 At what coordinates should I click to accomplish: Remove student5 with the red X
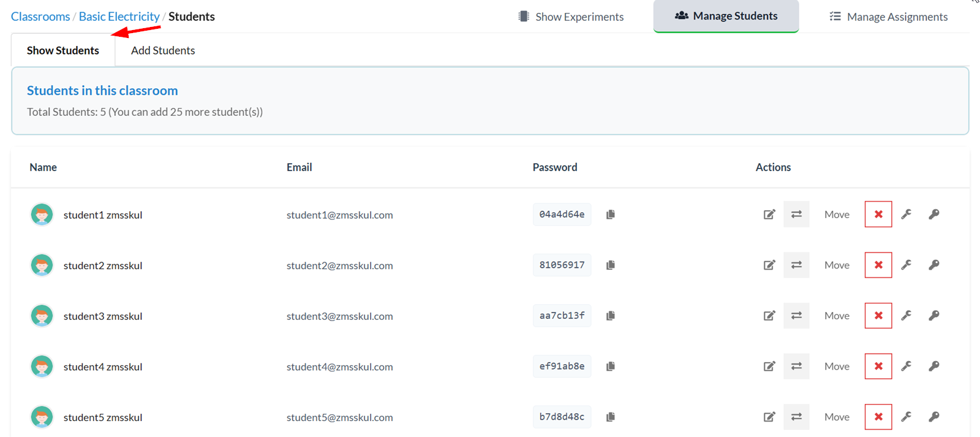pos(878,417)
